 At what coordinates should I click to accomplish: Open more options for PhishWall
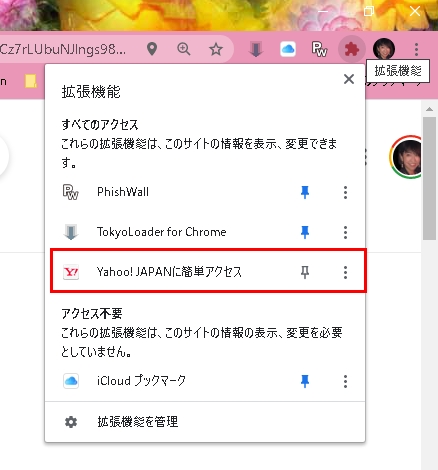345,192
